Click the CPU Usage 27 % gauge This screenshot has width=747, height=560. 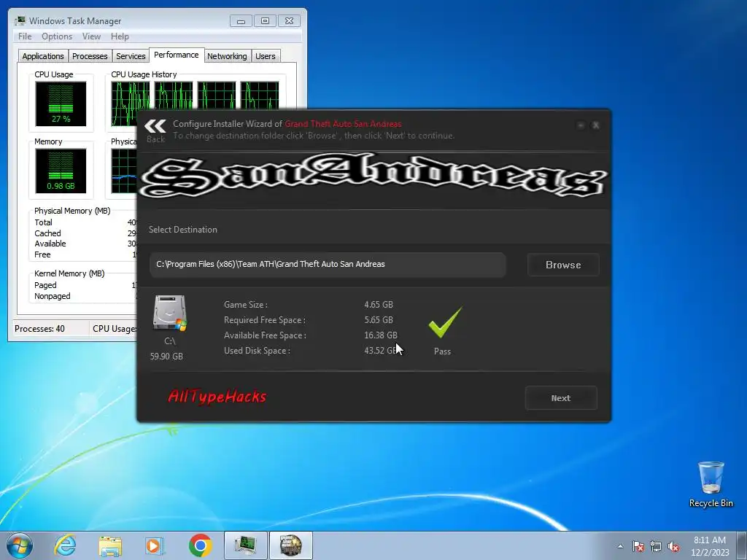(x=61, y=104)
